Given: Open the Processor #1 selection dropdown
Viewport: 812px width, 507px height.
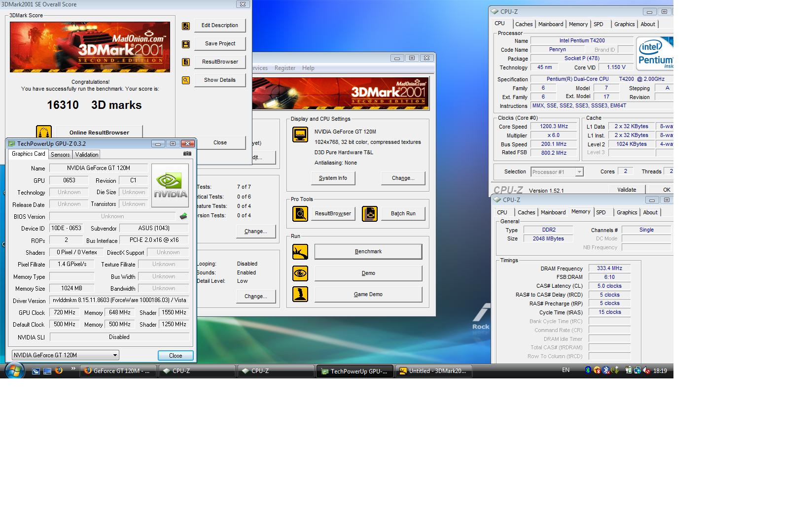Looking at the screenshot, I should coord(557,172).
